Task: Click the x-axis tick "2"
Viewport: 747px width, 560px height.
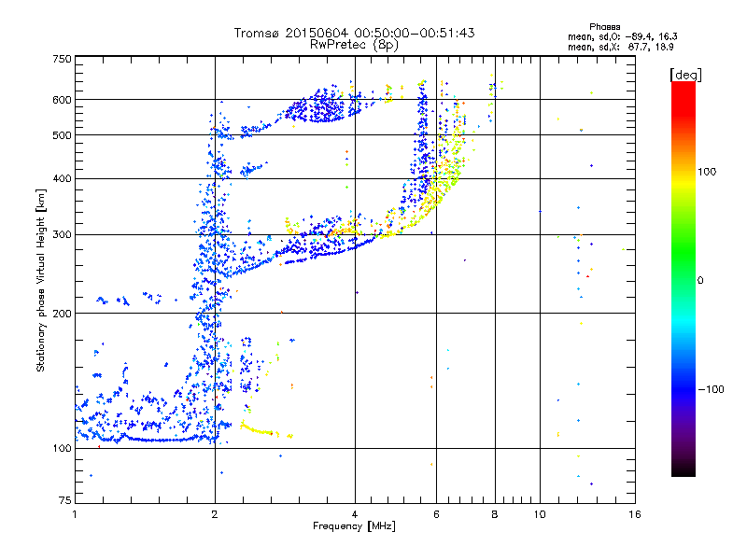Action: pyautogui.click(x=215, y=514)
